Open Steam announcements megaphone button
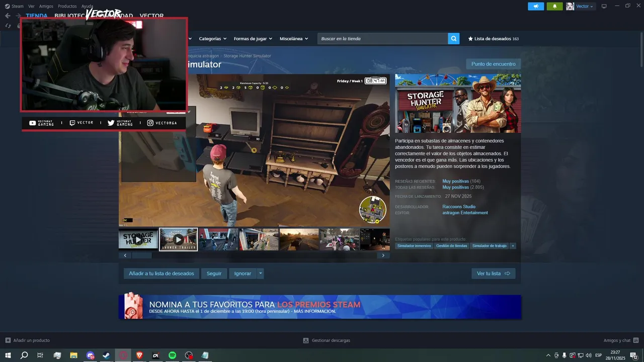 click(x=536, y=6)
